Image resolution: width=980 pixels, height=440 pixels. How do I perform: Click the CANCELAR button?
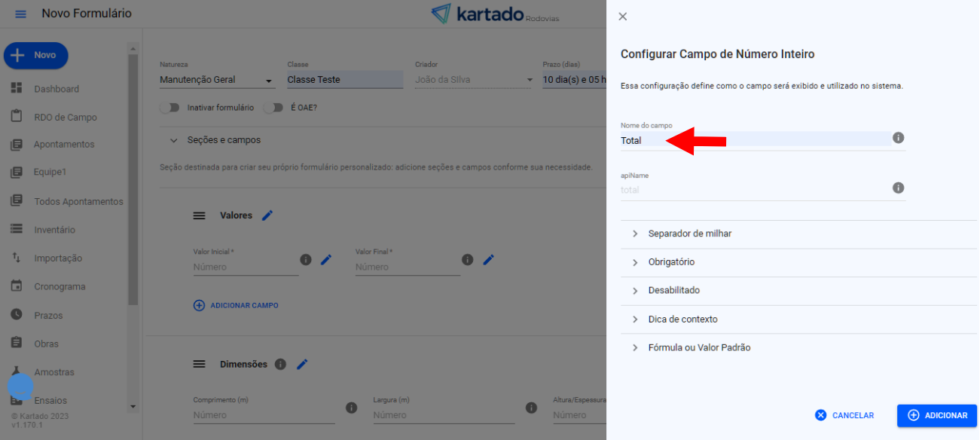844,415
